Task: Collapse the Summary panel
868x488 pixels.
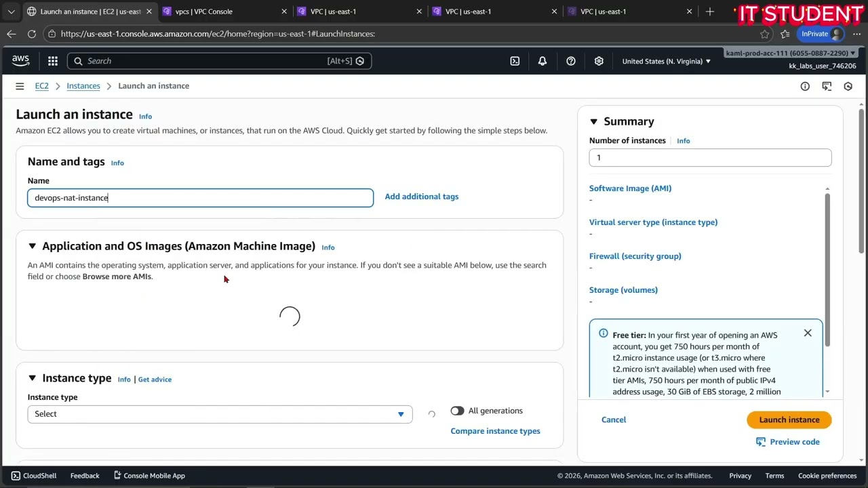Action: coord(593,121)
